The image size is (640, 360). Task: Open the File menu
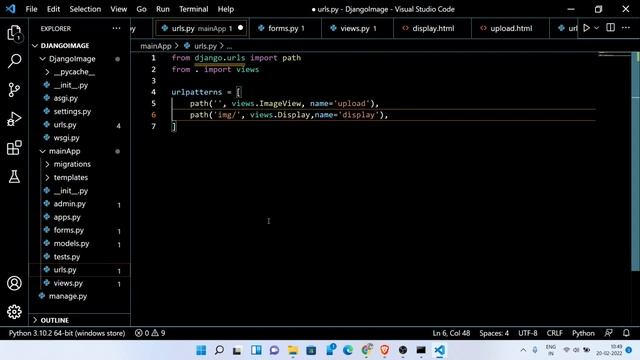[x=31, y=9]
